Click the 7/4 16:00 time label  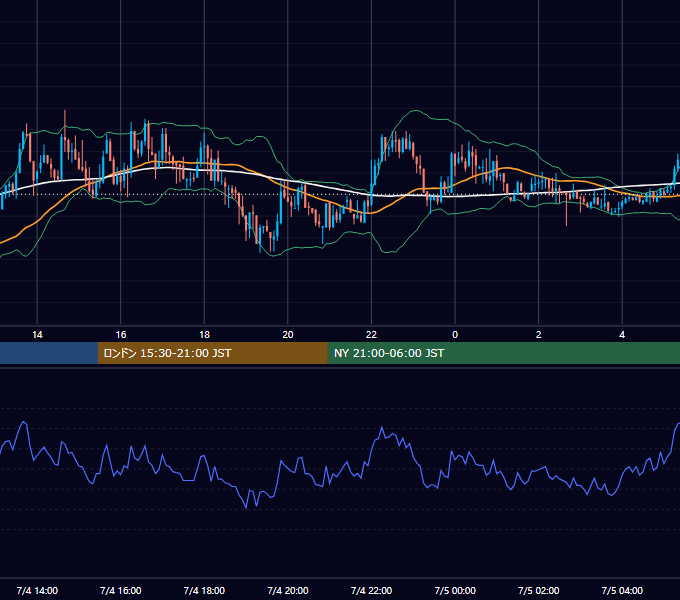tap(121, 590)
